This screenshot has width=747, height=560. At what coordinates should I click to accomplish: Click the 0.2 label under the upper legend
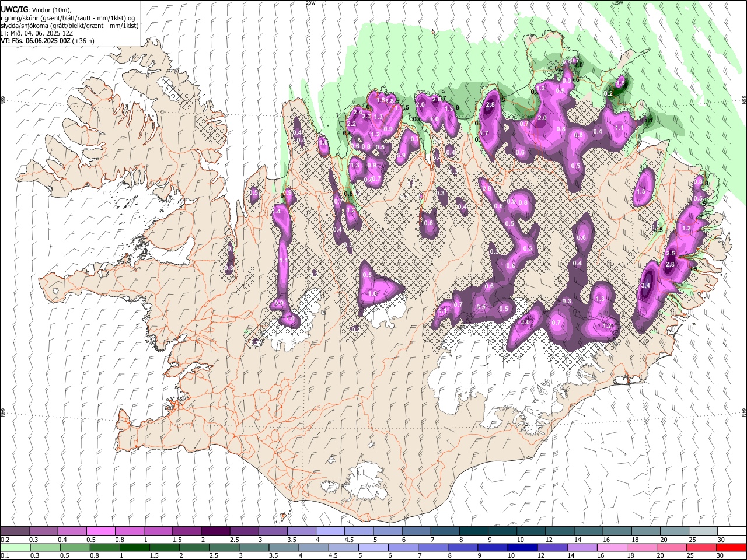pos(5,540)
